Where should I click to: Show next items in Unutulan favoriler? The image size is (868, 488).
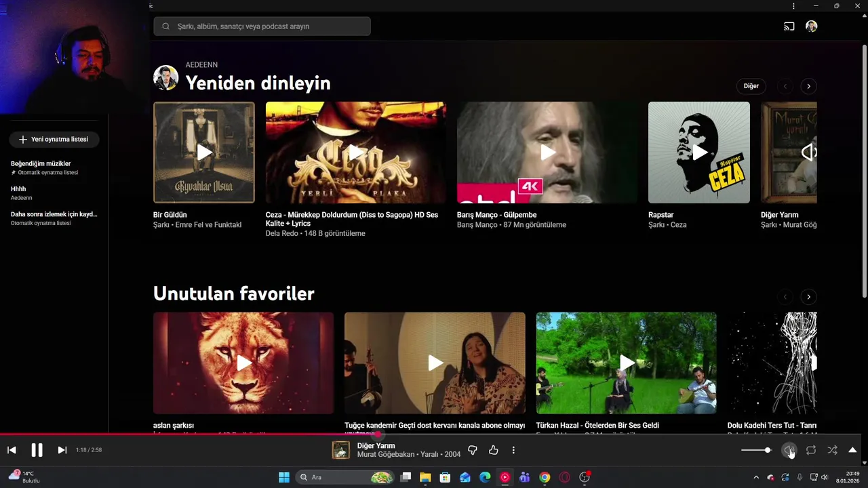[x=808, y=297]
